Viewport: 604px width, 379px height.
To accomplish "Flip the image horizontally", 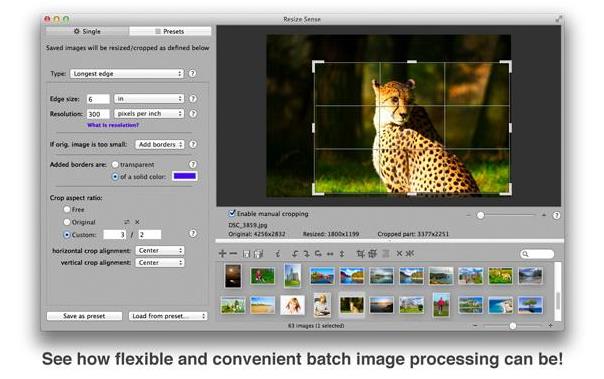I will [330, 254].
